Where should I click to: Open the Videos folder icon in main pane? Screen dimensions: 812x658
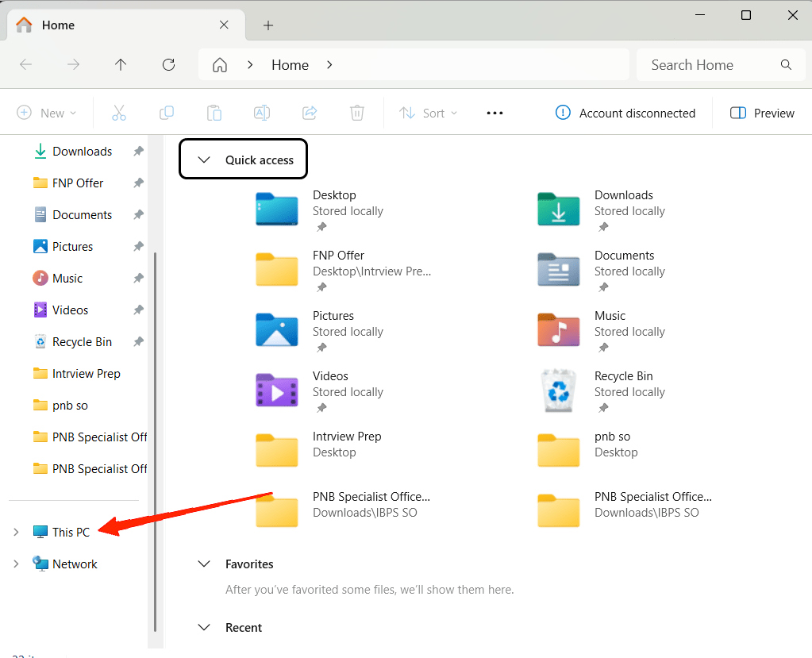coord(277,390)
